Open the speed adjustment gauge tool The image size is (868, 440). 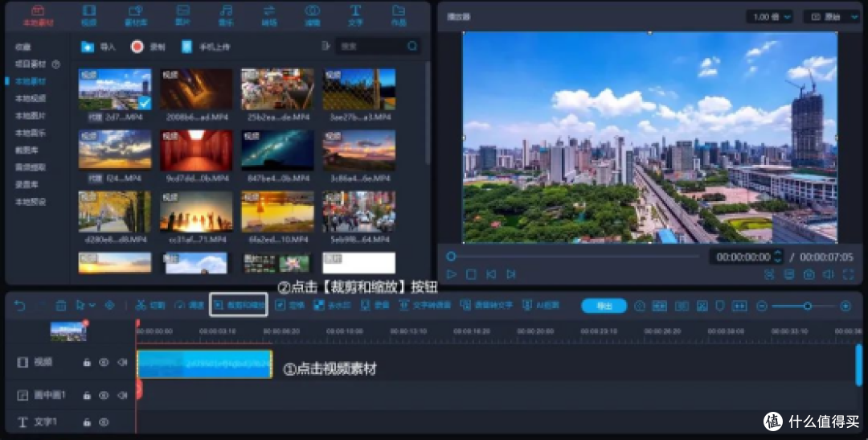(190, 306)
